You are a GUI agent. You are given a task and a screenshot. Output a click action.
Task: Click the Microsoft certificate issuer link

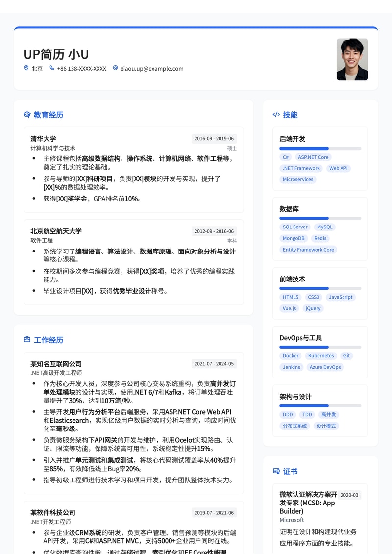point(292,520)
